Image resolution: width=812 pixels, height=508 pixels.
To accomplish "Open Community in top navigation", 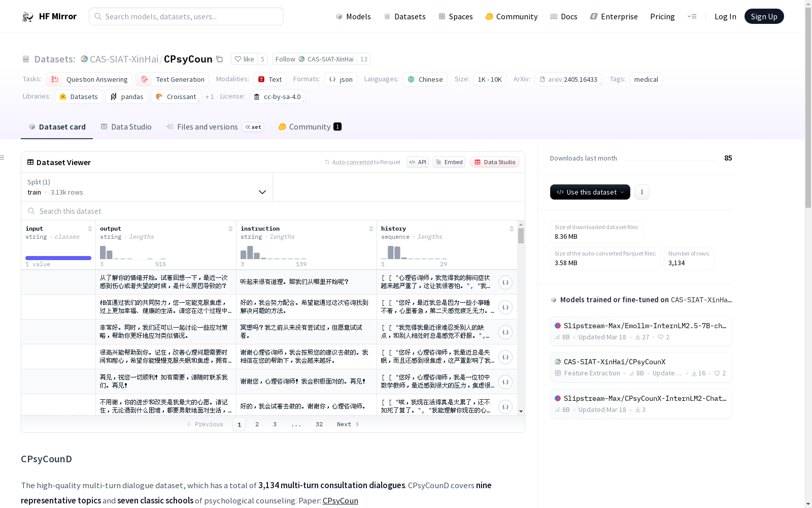I will pyautogui.click(x=511, y=16).
